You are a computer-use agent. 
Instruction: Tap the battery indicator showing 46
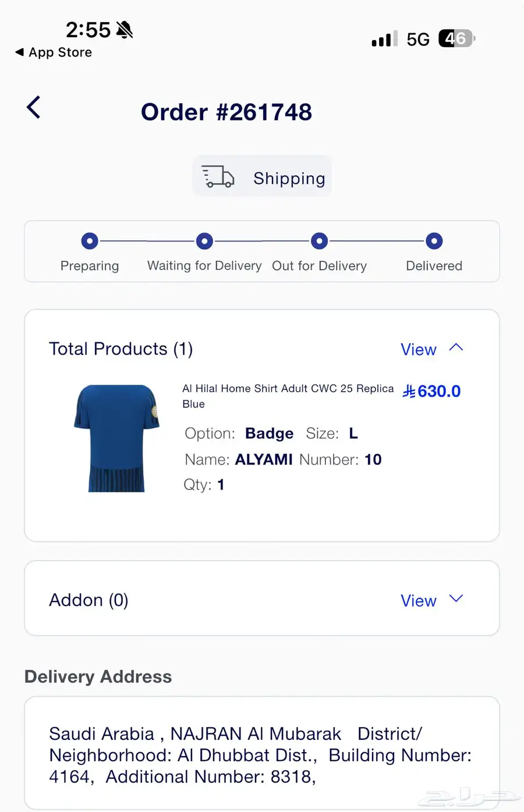[x=457, y=39]
